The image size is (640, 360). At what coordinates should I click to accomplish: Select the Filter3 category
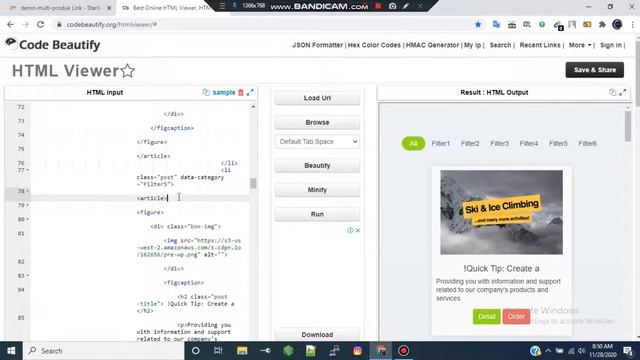click(x=499, y=143)
